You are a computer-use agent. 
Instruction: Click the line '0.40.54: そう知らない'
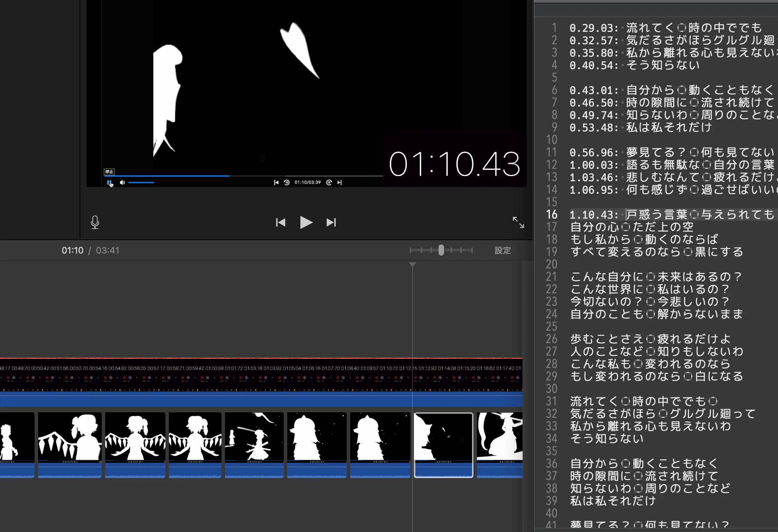point(635,65)
